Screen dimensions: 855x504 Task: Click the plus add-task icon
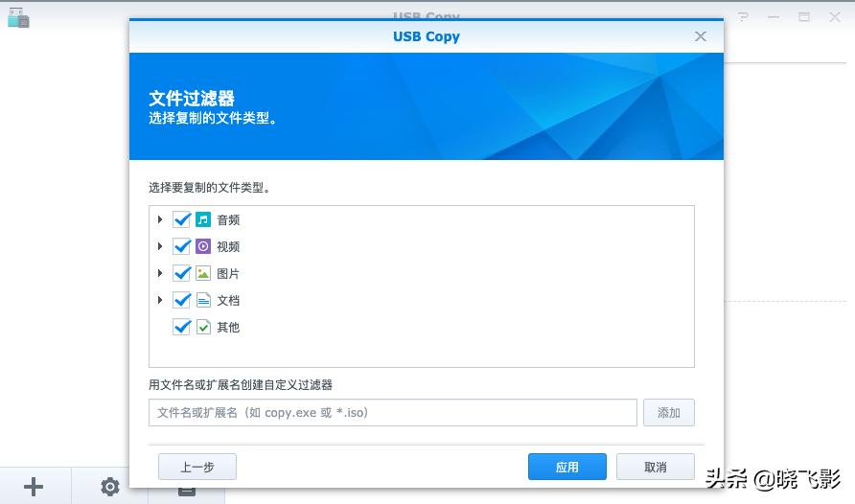[x=34, y=487]
